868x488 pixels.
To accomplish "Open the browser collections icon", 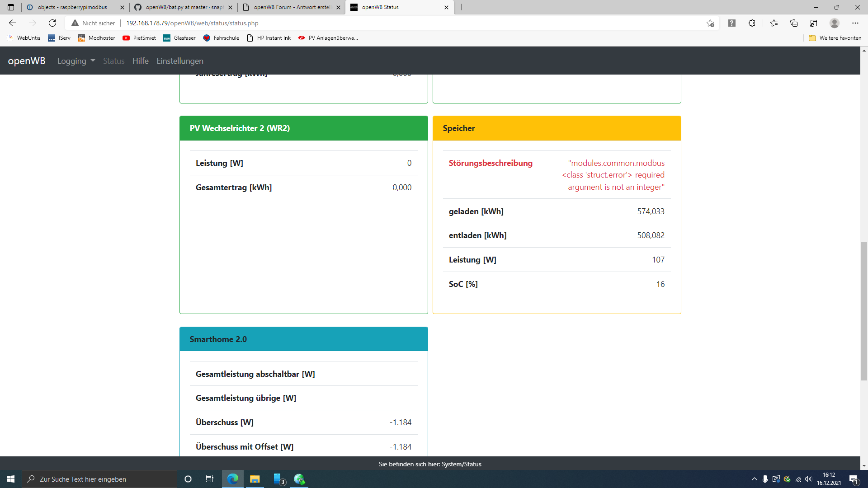I will click(794, 23).
